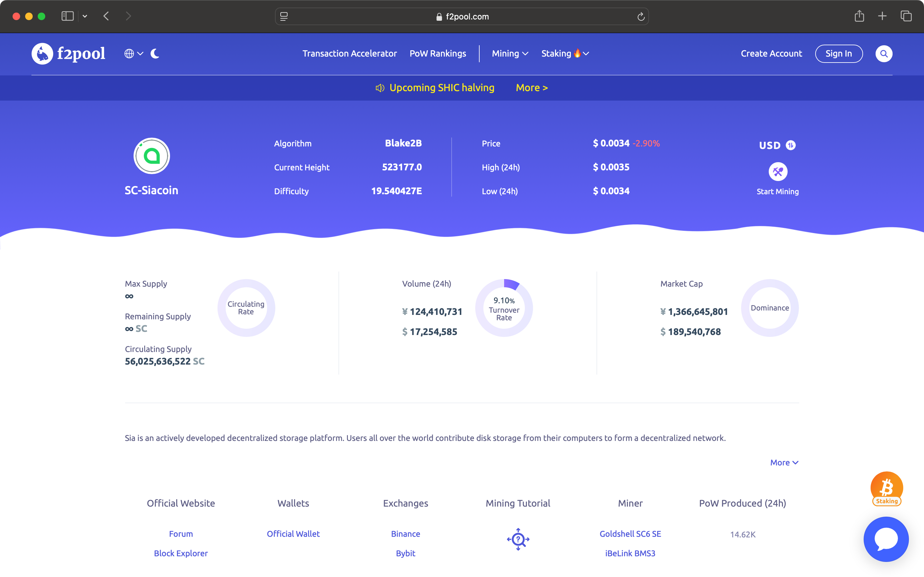The width and height of the screenshot is (924, 577).
Task: Click the Blake2B algorithm value
Action: click(403, 143)
